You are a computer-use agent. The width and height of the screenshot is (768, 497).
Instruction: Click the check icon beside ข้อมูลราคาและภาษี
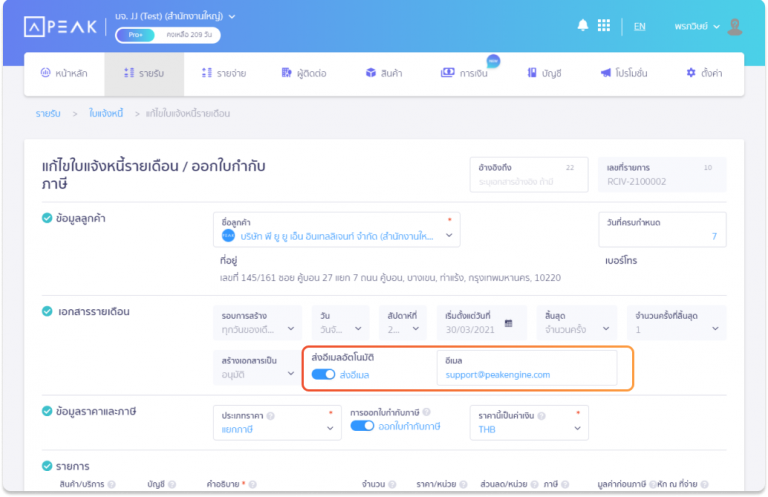(x=47, y=411)
